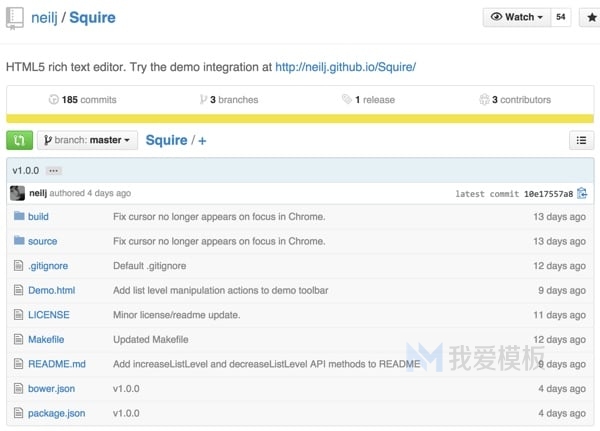The height and width of the screenshot is (431, 600).
Task: Click the v1.0.0 commit title
Action: coord(26,171)
